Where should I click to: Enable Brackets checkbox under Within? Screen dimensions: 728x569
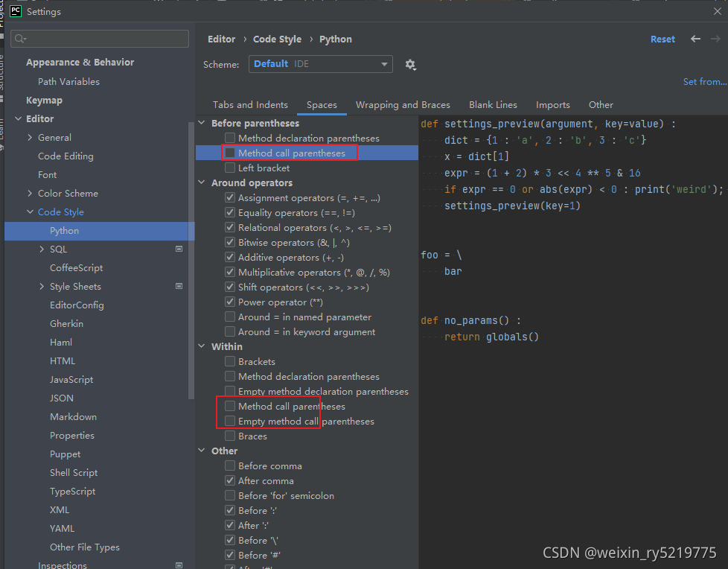230,361
